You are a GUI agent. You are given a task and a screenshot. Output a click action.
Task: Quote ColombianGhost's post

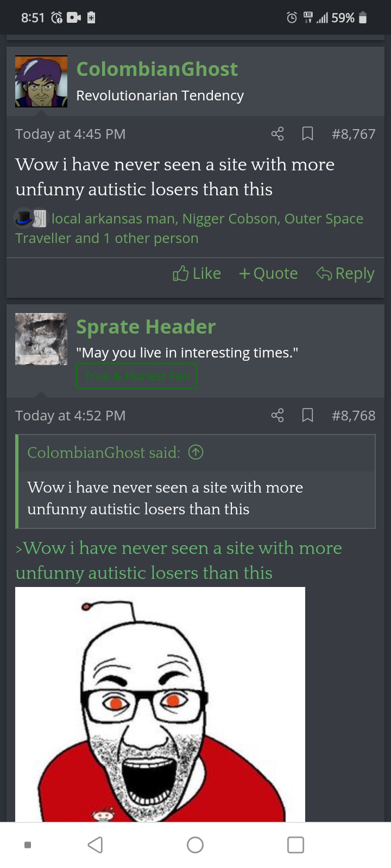click(x=268, y=273)
